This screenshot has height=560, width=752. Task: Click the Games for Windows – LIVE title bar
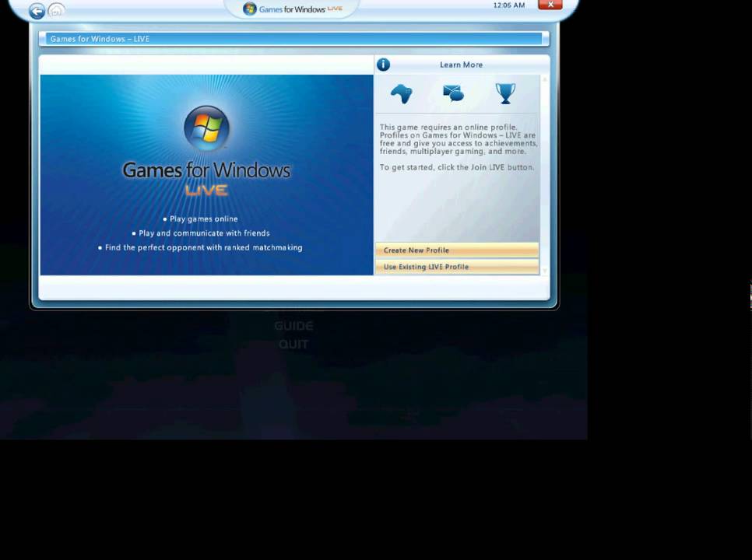point(294,39)
